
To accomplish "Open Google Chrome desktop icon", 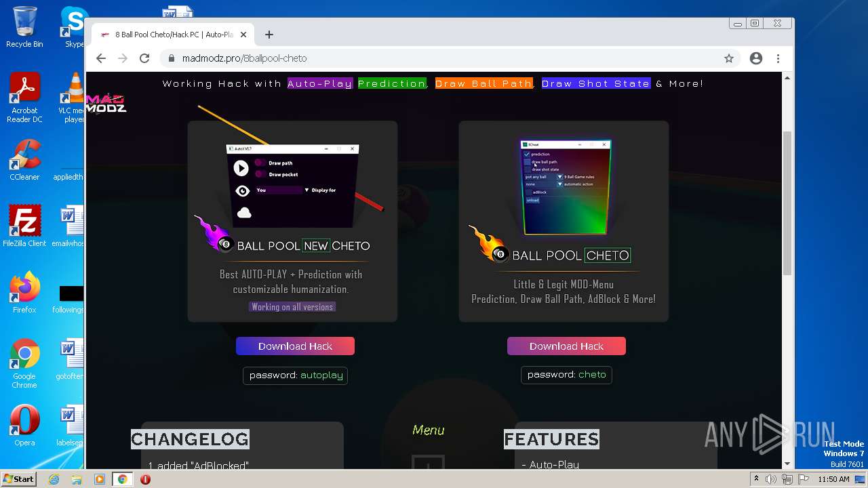I will 24,364.
